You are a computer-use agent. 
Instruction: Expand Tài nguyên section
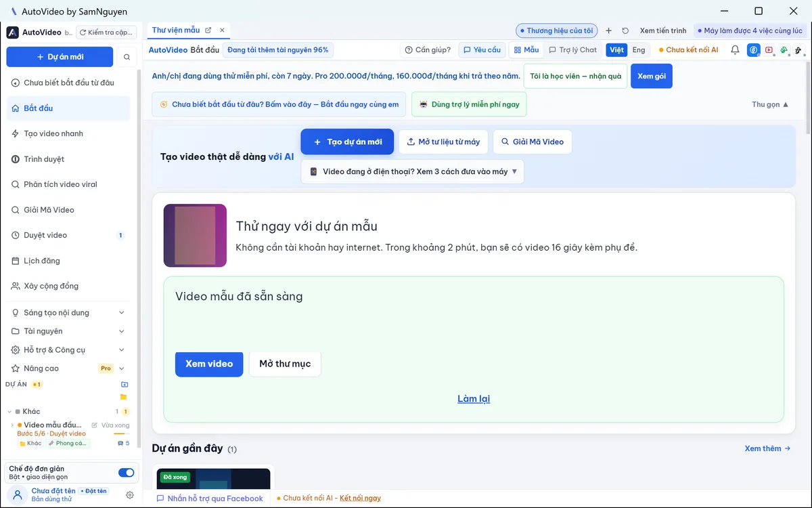(x=68, y=331)
